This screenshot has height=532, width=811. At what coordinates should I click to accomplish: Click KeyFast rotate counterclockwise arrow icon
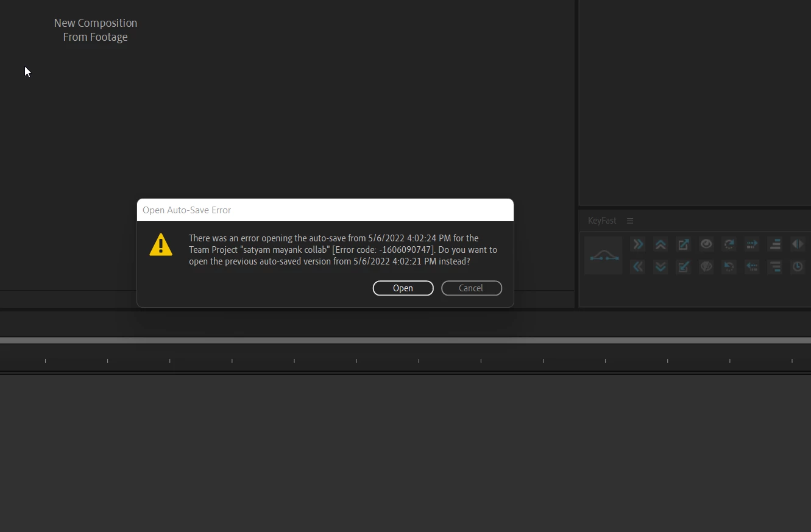click(729, 267)
